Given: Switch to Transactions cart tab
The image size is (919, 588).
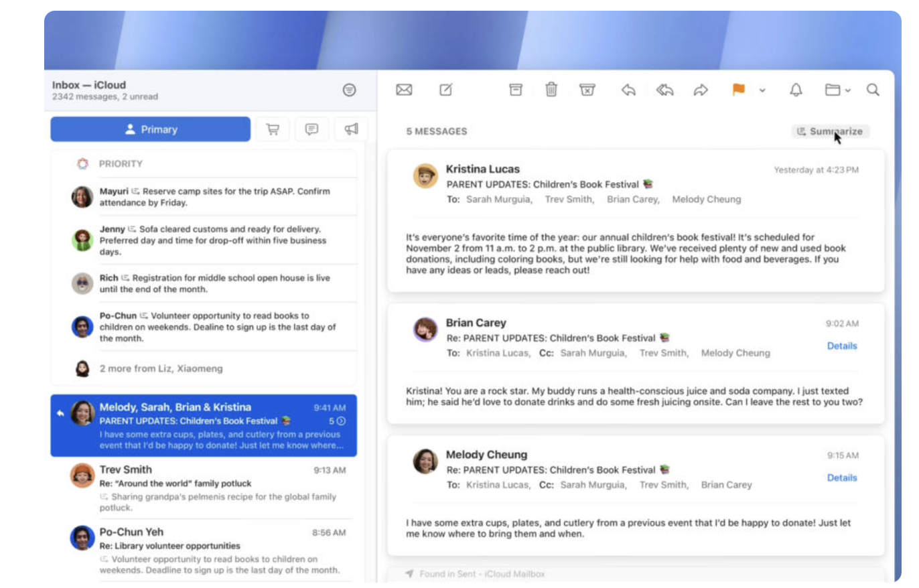Looking at the screenshot, I should click(x=273, y=129).
